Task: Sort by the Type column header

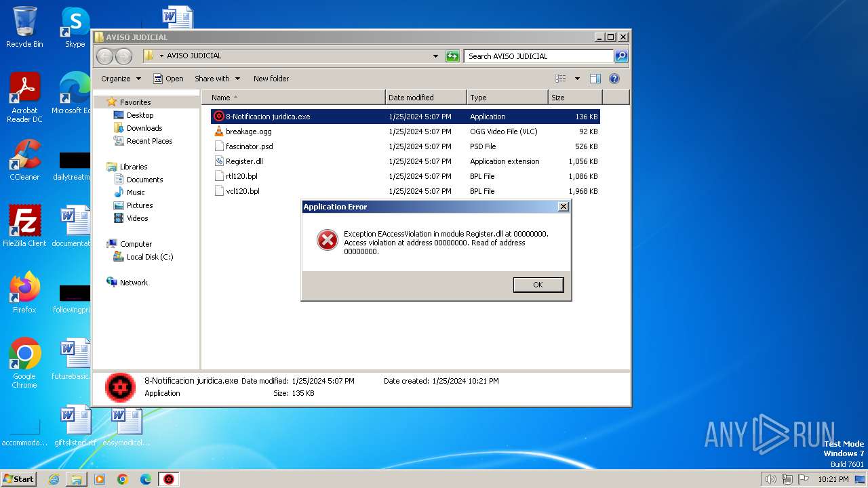Action: point(507,98)
